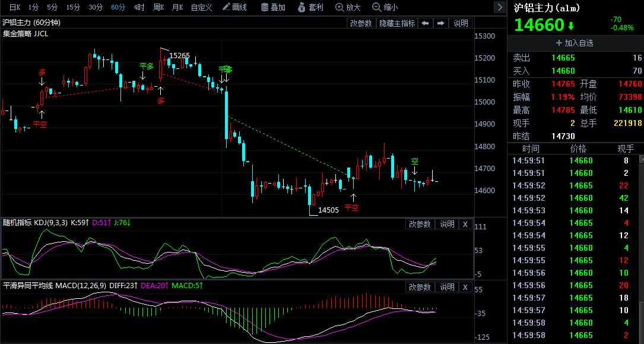Expand the toolbar via the right chevron
This screenshot has height=344, width=644.
(500, 8)
